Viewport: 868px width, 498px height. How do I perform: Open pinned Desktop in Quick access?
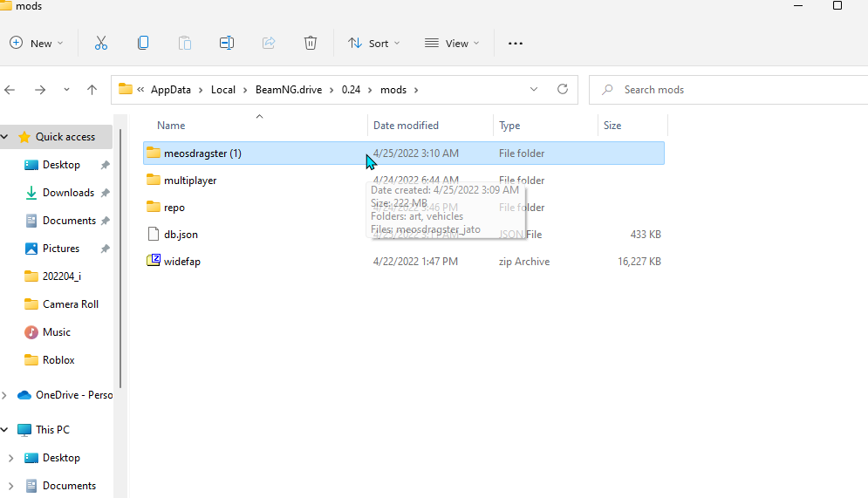[61, 165]
